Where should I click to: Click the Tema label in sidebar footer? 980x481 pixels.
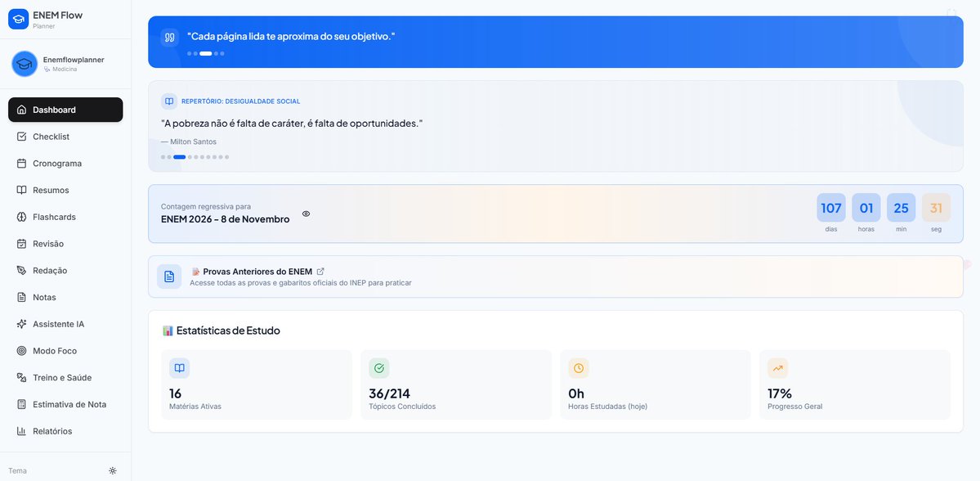click(17, 471)
